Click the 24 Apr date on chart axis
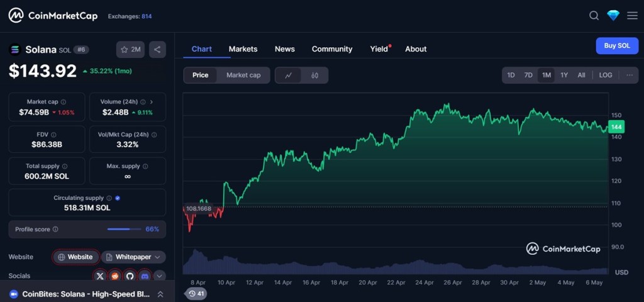This screenshot has height=302, width=644. (x=425, y=282)
